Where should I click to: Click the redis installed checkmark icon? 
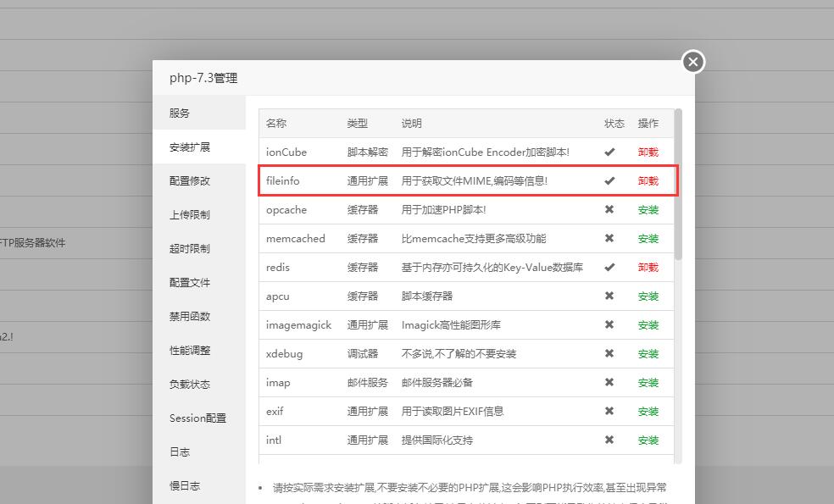tap(609, 267)
